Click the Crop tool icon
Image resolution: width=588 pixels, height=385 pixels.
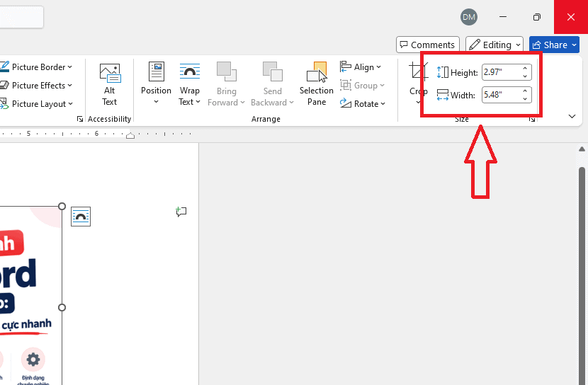click(x=417, y=72)
